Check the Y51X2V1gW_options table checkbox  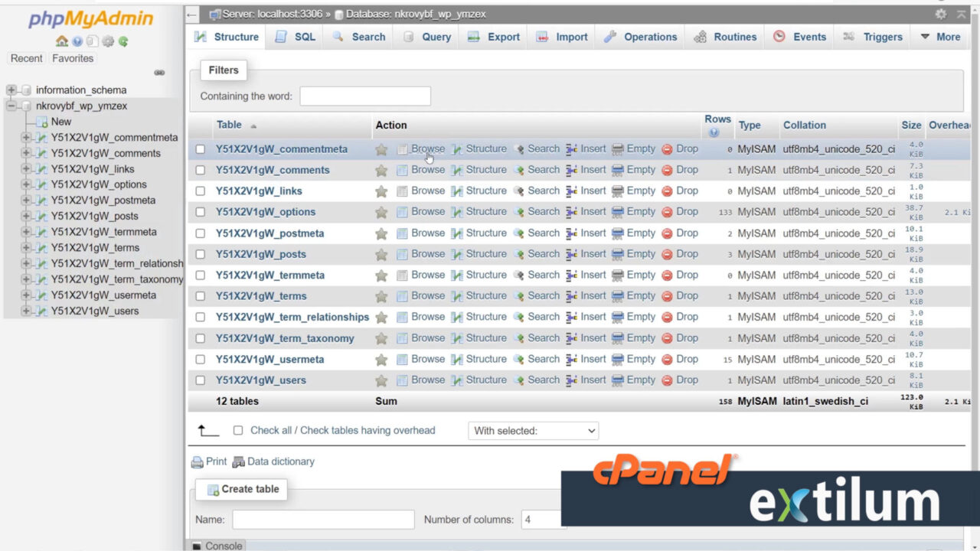coord(200,212)
